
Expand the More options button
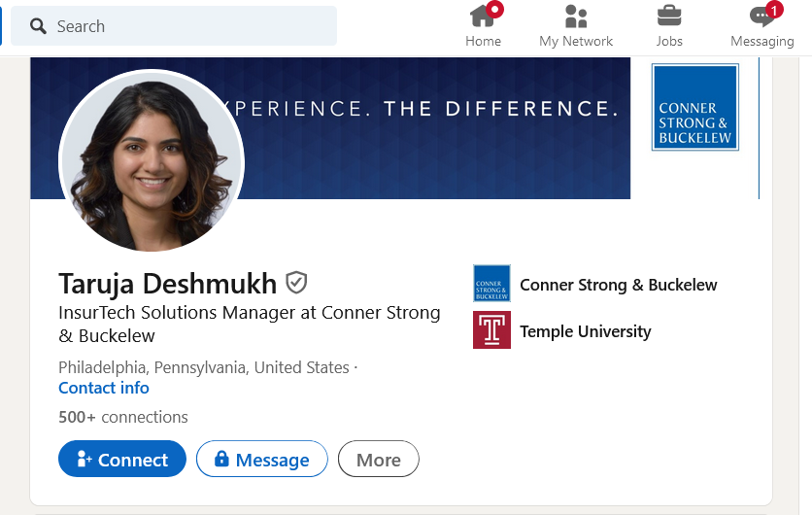coord(379,459)
